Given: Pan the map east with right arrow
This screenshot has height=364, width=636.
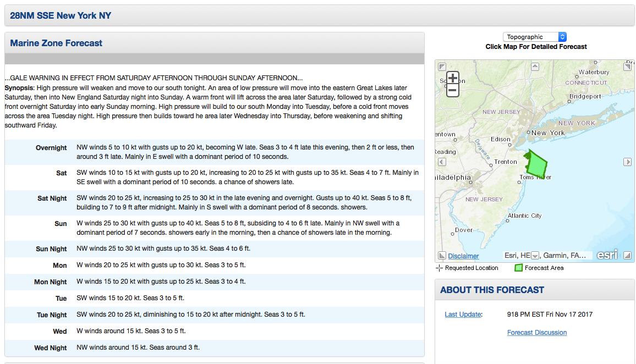Looking at the screenshot, I should click(627, 162).
